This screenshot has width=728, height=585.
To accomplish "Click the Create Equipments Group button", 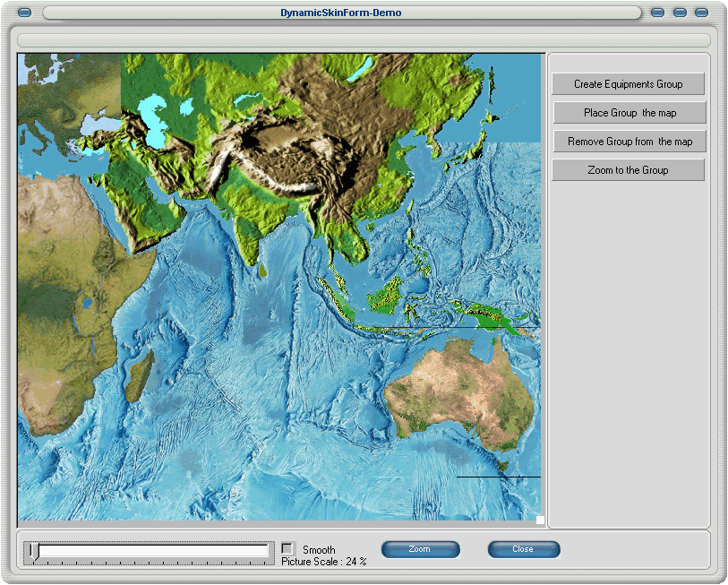I will tap(628, 84).
